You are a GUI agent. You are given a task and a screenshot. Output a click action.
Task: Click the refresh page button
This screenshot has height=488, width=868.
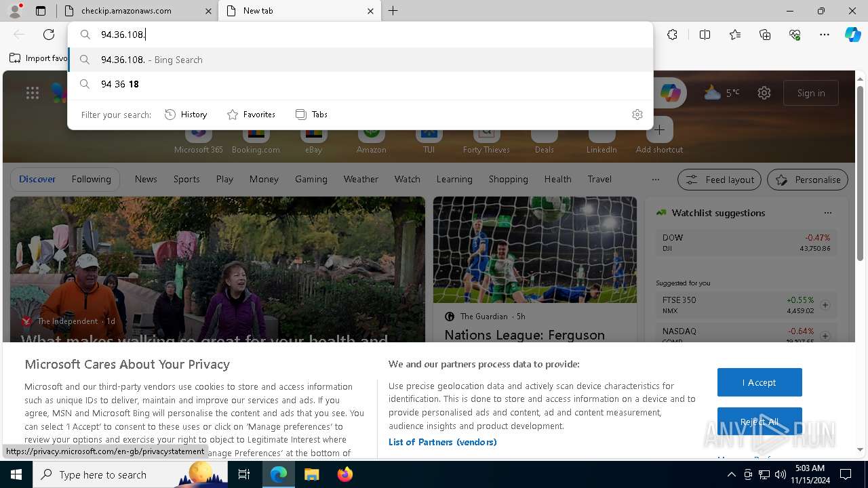pos(49,35)
